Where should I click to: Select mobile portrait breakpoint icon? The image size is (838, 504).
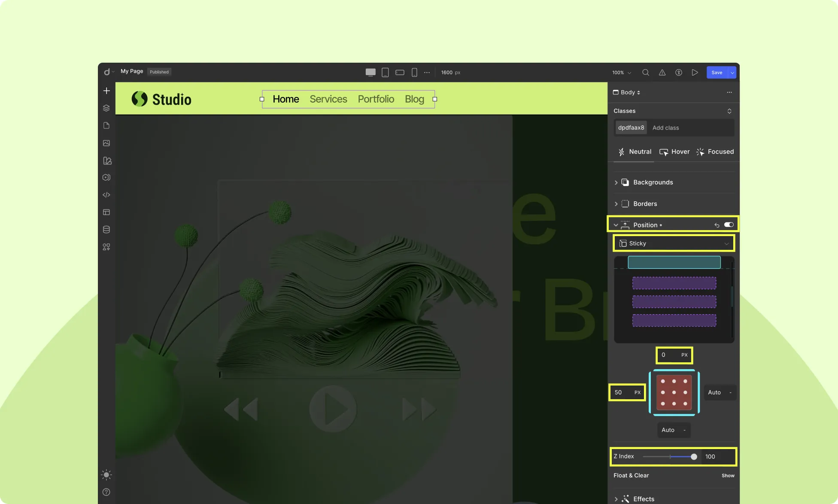(x=414, y=73)
